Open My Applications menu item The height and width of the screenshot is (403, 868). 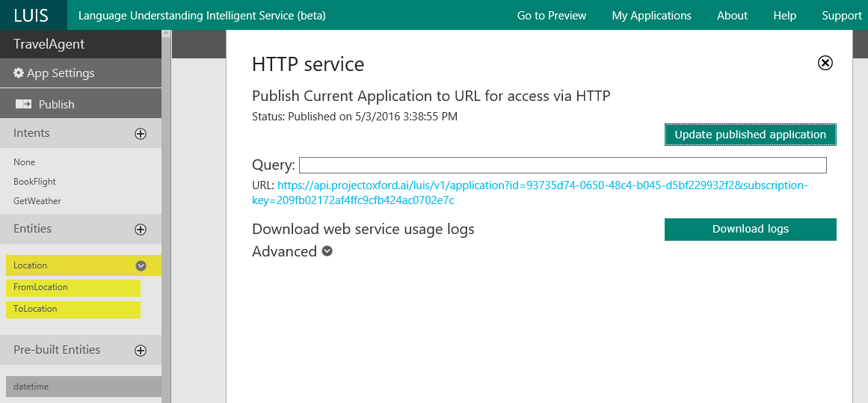(x=651, y=16)
